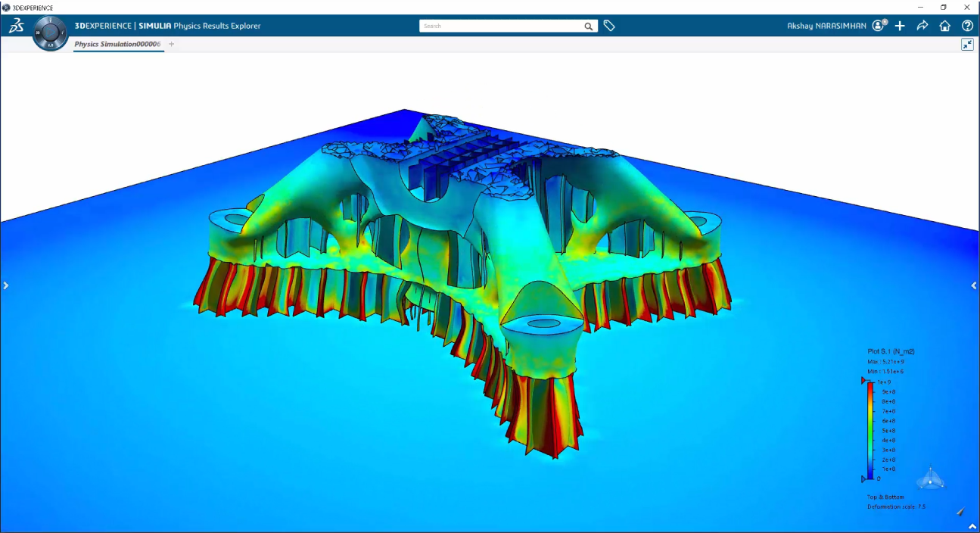Add a new tab with plus
Screen dimensions: 980x533
tap(172, 45)
